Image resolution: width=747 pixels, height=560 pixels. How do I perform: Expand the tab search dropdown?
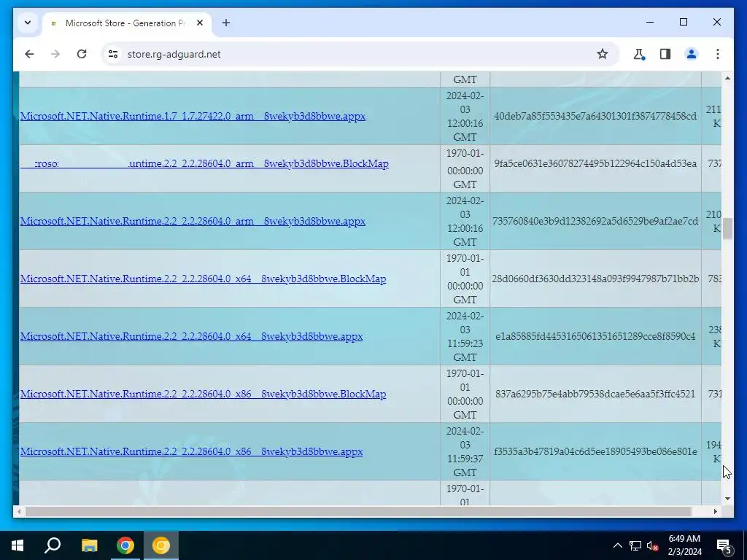click(28, 23)
